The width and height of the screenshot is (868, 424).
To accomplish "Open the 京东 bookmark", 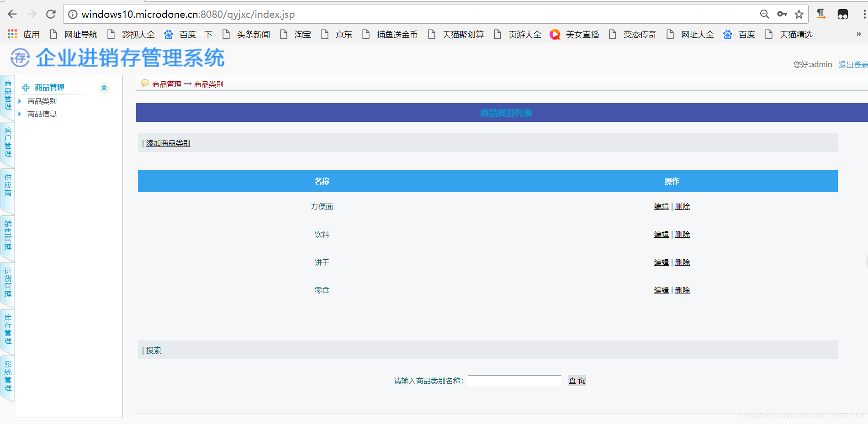I will [x=337, y=34].
